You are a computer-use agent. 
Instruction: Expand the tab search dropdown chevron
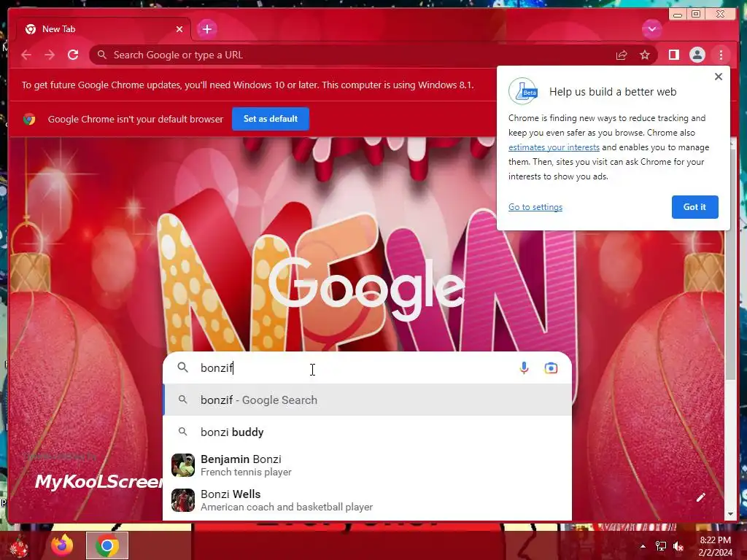[651, 29]
